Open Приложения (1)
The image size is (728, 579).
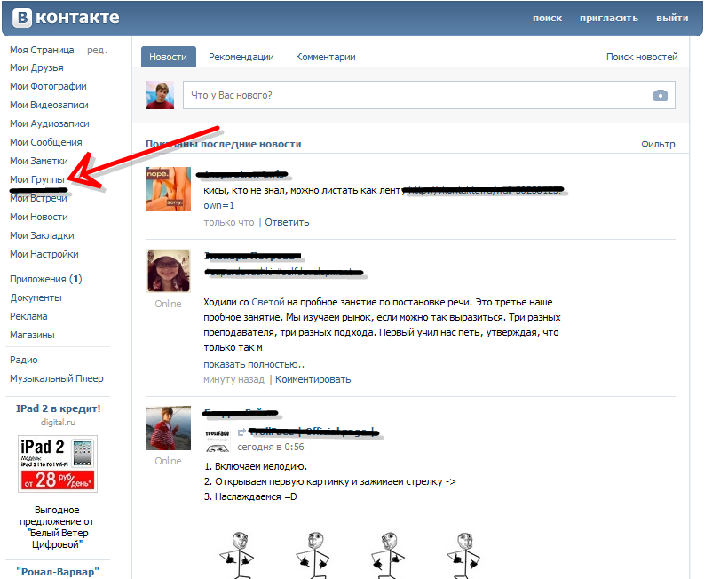coord(46,279)
